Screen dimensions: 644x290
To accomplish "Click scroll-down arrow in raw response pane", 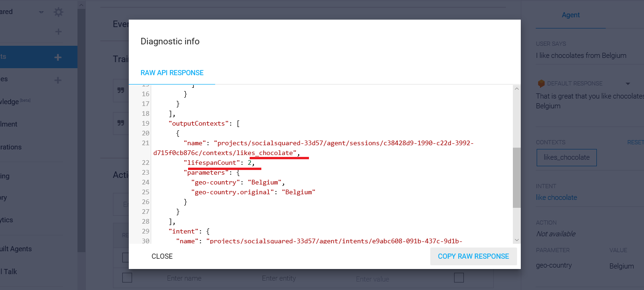I will pos(517,240).
